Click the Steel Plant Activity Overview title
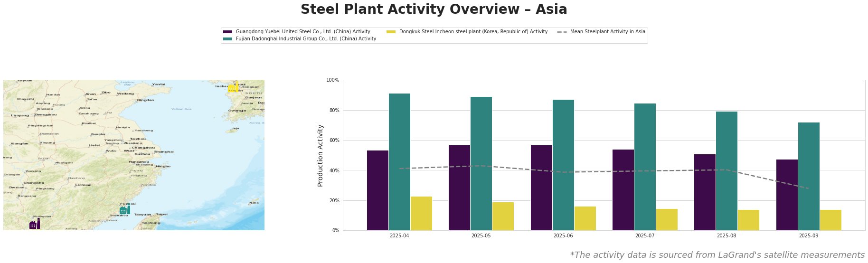Viewport: 868px width, 263px height. pyautogui.click(x=434, y=9)
